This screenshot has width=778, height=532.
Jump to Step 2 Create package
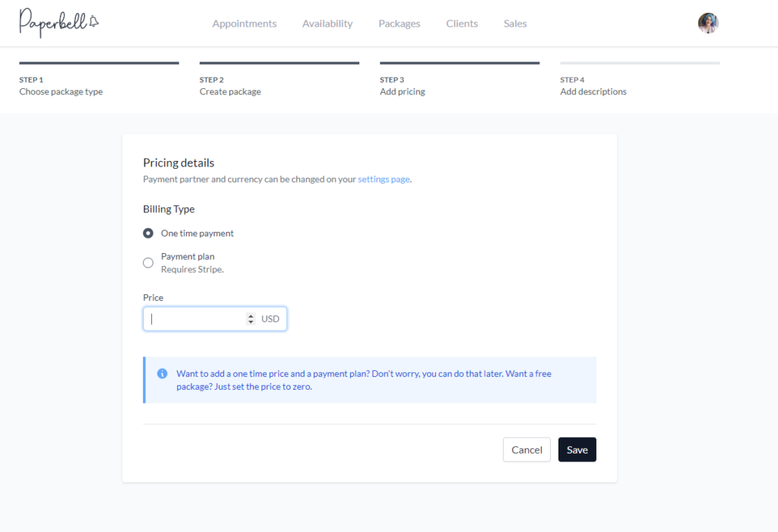280,80
